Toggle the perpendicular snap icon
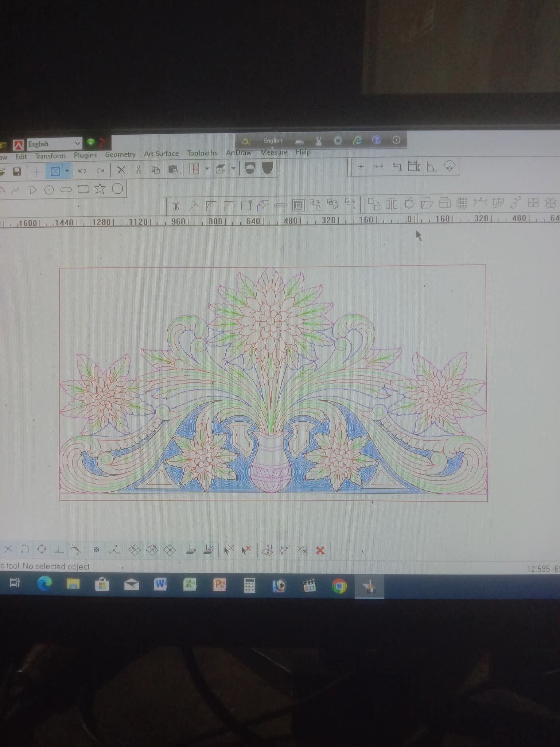560x747 pixels. coord(59,549)
